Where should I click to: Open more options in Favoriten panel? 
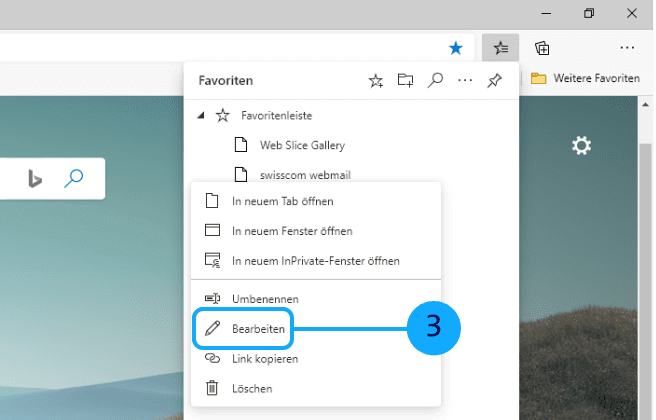(464, 80)
